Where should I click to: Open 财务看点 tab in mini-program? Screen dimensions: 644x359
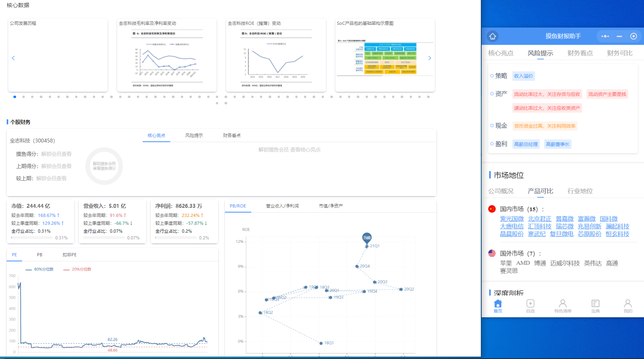pyautogui.click(x=580, y=53)
